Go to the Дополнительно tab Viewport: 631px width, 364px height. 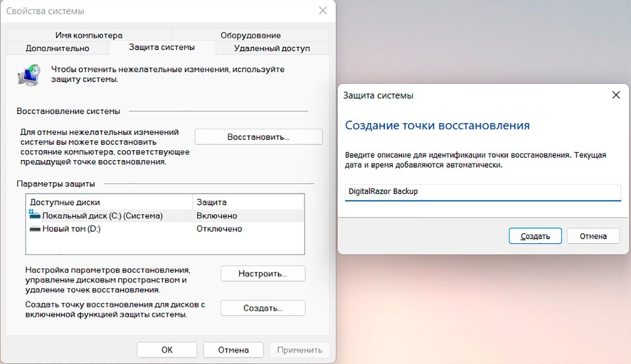[x=57, y=48]
